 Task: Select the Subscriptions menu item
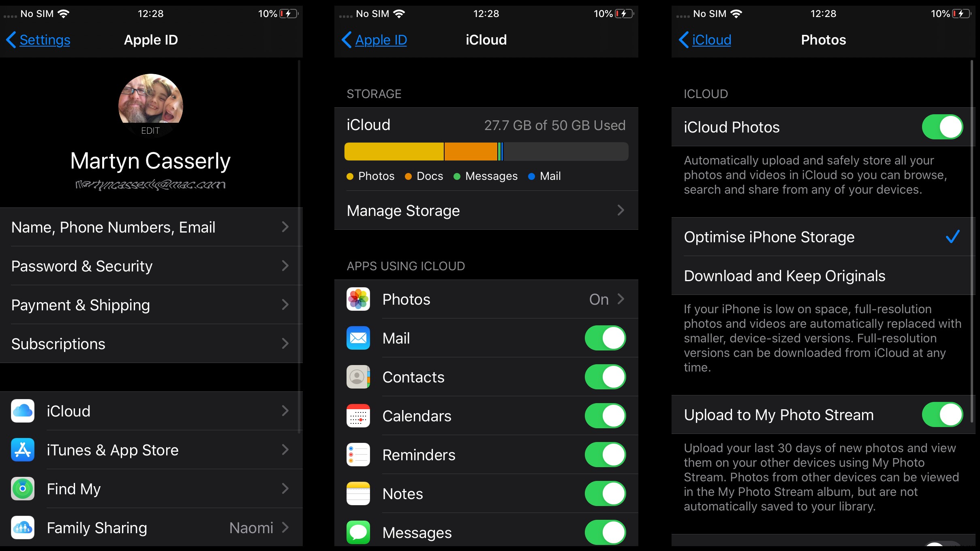click(x=151, y=344)
